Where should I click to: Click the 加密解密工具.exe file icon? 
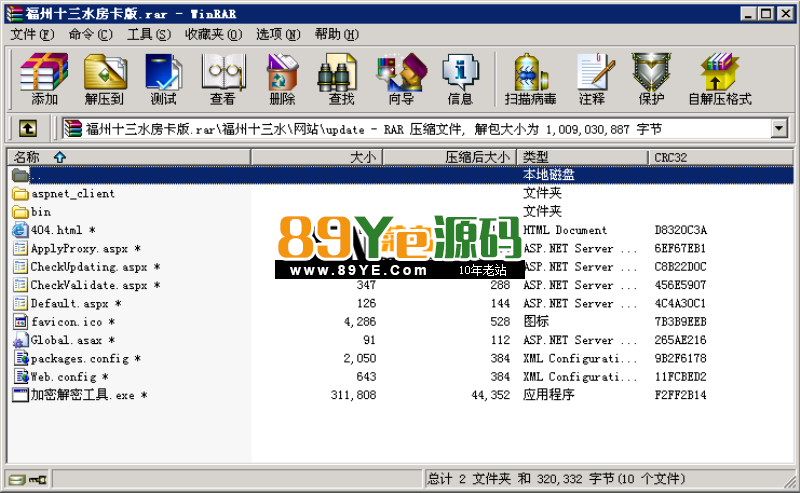pos(20,395)
